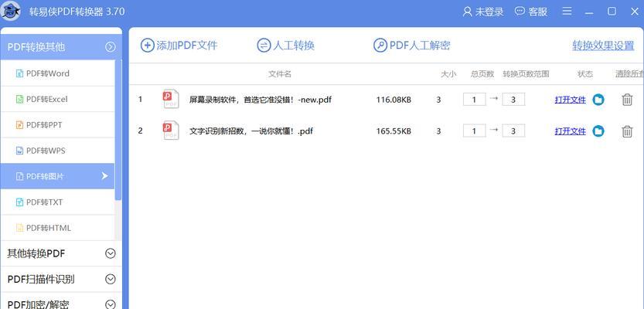Open output folder for 屏幕录制软件 file
Screen dimensions: 644x309
(x=598, y=100)
